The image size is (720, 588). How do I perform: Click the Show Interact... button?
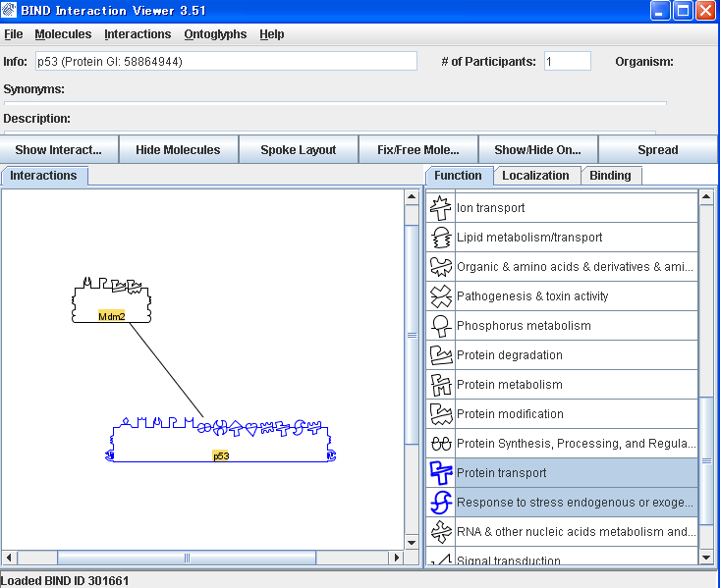[x=59, y=149]
